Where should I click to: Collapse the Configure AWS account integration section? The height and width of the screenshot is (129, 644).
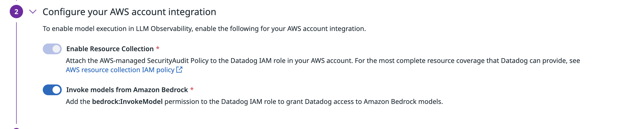tap(33, 12)
